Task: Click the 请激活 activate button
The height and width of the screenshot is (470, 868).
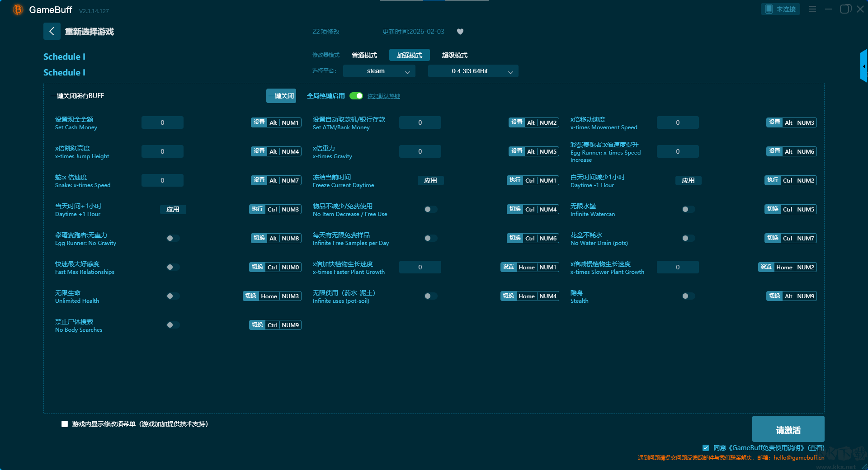Action: [x=788, y=429]
